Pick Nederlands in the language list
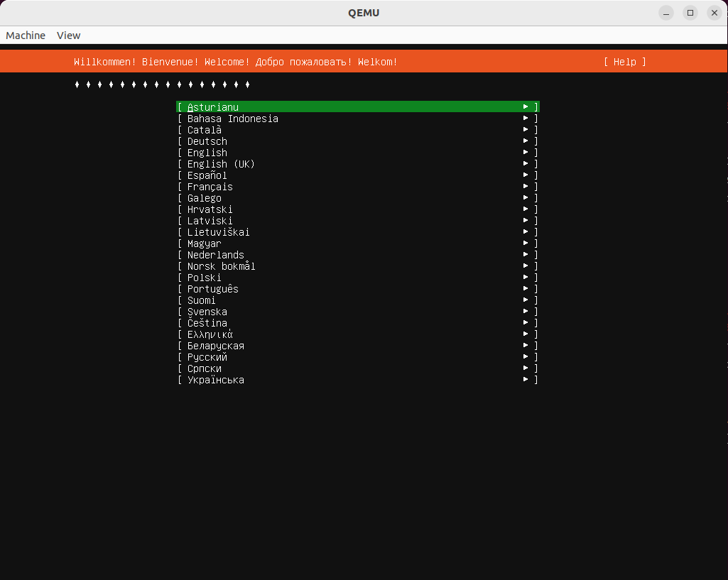Image resolution: width=728 pixels, height=580 pixels. click(215, 255)
